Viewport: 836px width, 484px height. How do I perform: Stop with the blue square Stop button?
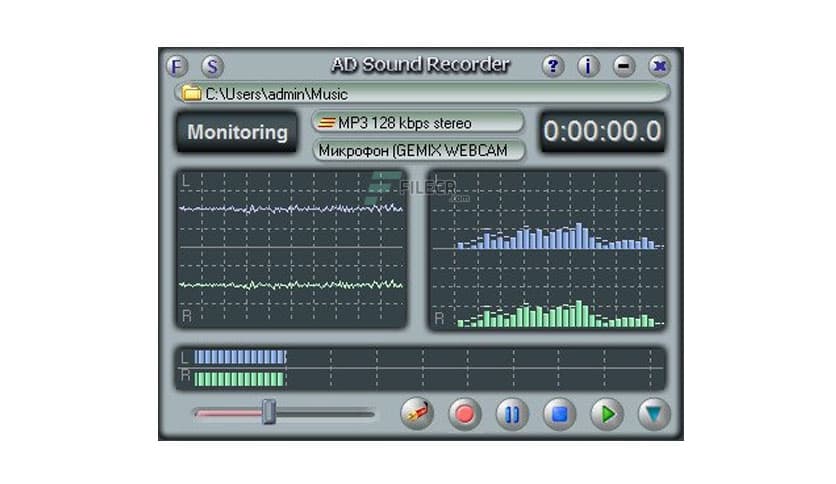point(559,414)
